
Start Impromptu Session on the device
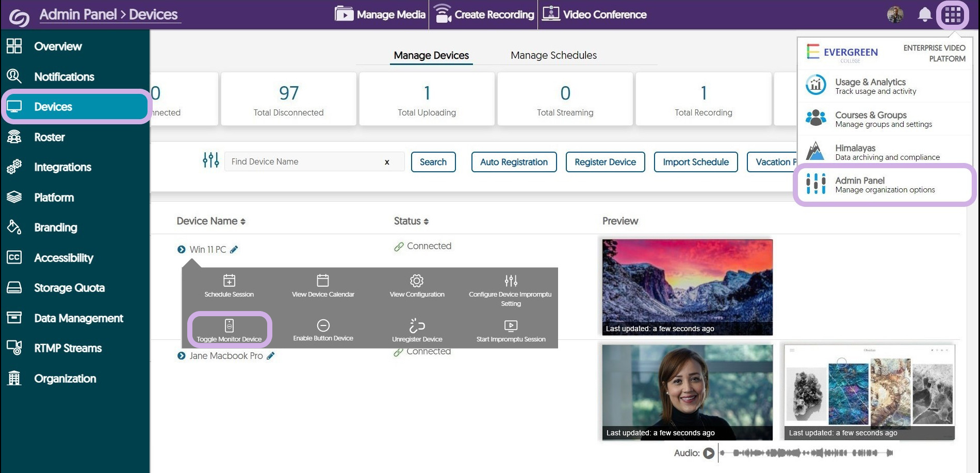(x=511, y=326)
